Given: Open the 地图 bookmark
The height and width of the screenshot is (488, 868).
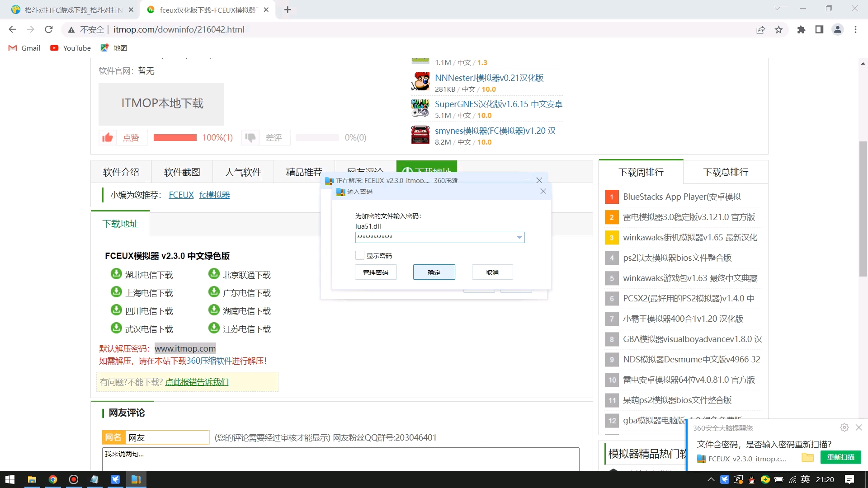Looking at the screenshot, I should tap(114, 48).
